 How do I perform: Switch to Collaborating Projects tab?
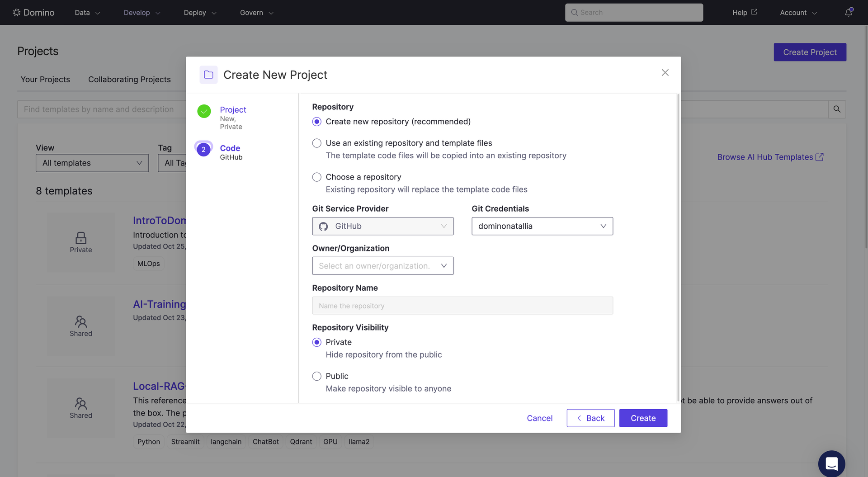(129, 79)
